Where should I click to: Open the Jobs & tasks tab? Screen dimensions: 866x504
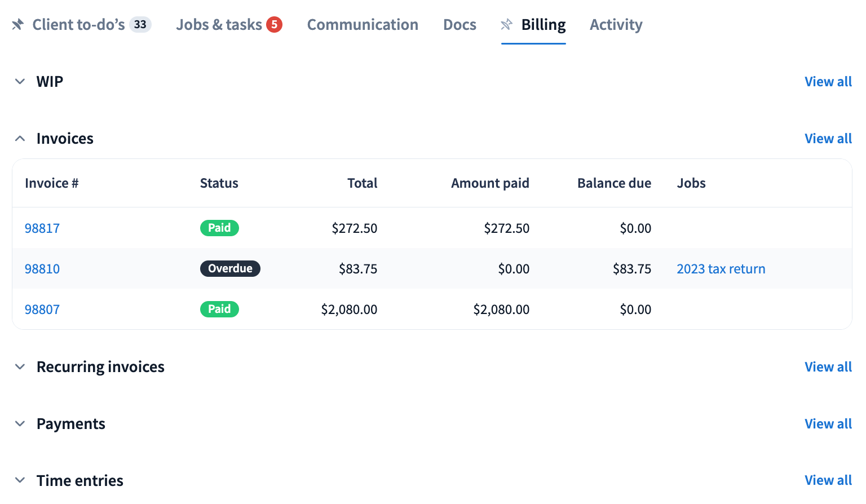219,25
